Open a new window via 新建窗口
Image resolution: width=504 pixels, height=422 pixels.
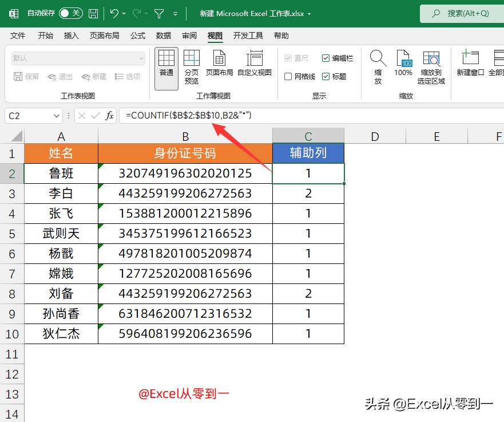click(470, 63)
